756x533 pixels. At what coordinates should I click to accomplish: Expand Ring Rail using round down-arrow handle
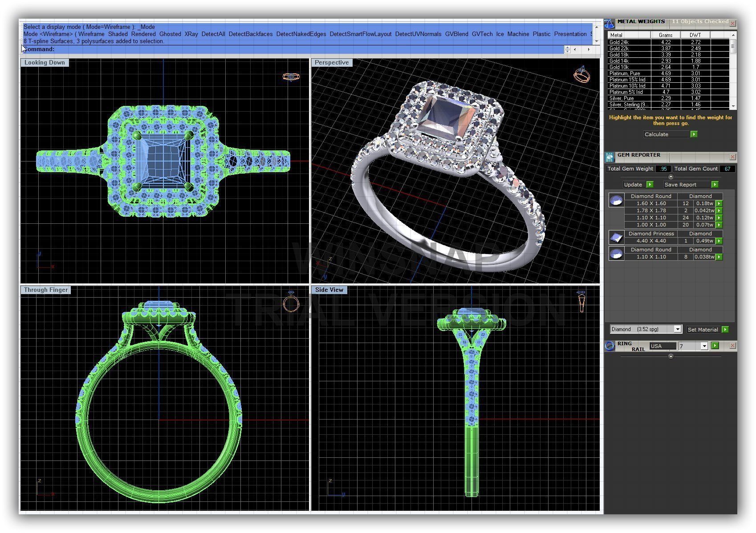coord(671,356)
